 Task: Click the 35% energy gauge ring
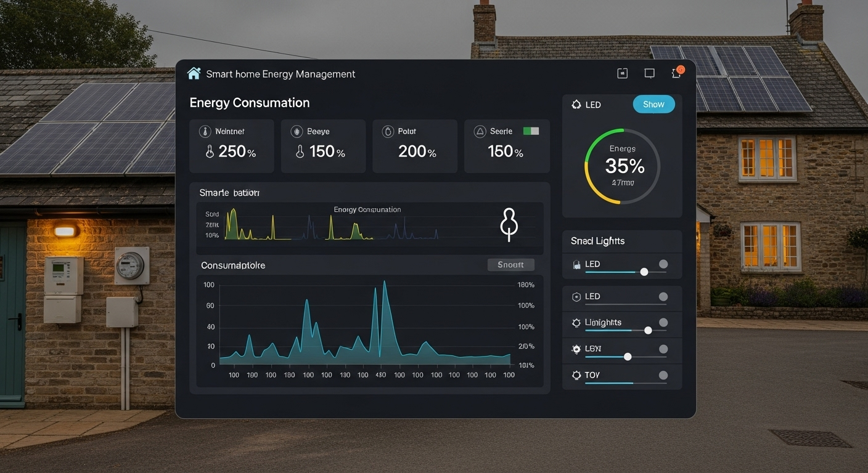tap(622, 166)
